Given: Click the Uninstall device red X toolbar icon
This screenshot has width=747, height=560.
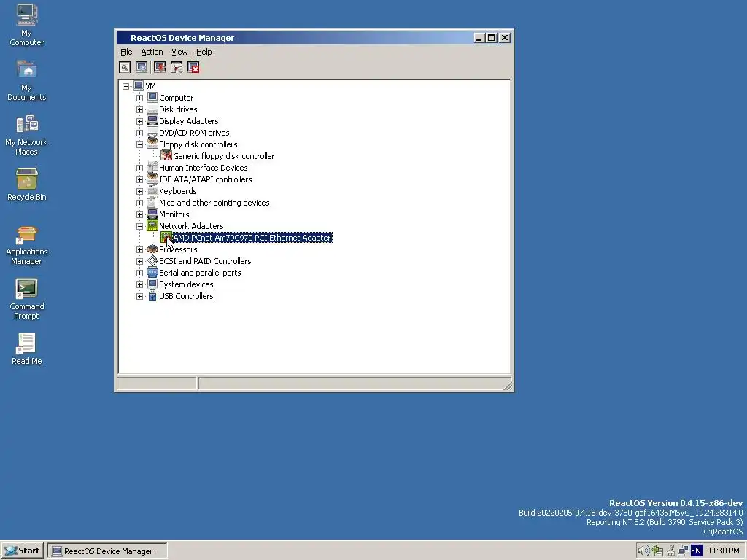Looking at the screenshot, I should (193, 68).
